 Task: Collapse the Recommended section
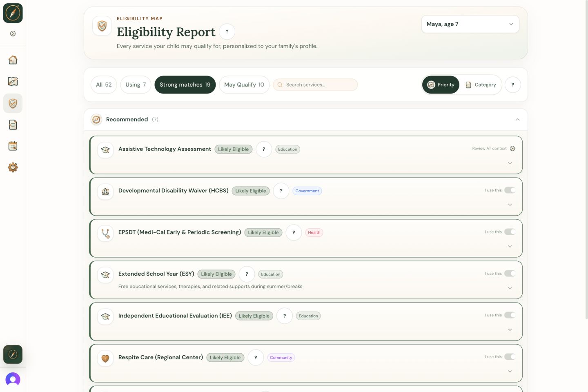tap(517, 120)
